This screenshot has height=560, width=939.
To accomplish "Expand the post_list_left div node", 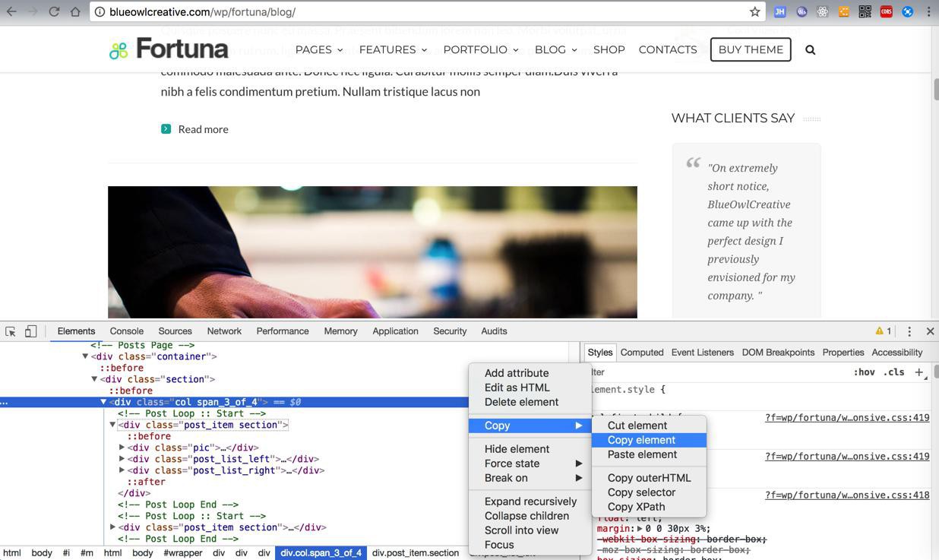I will [122, 459].
